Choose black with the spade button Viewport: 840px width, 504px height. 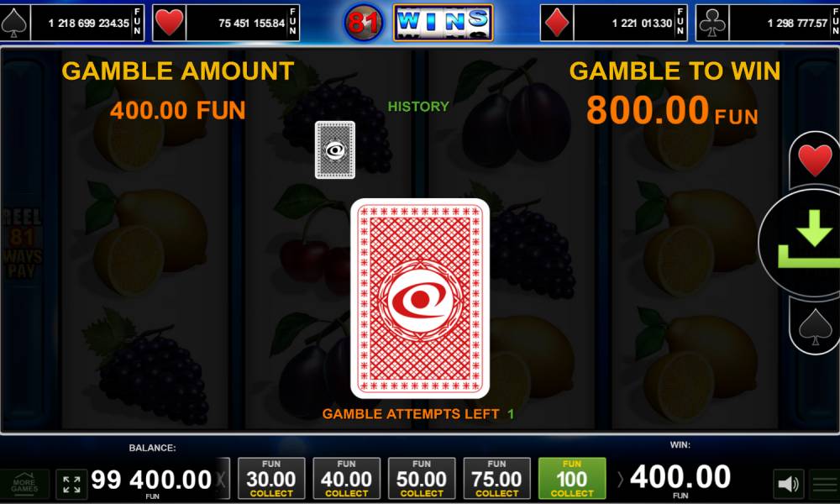tap(815, 327)
